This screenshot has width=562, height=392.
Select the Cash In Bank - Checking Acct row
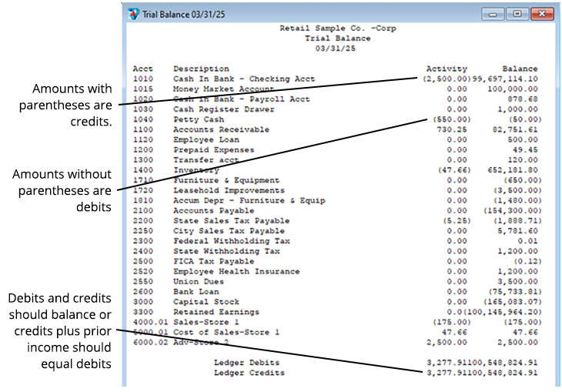(243, 79)
